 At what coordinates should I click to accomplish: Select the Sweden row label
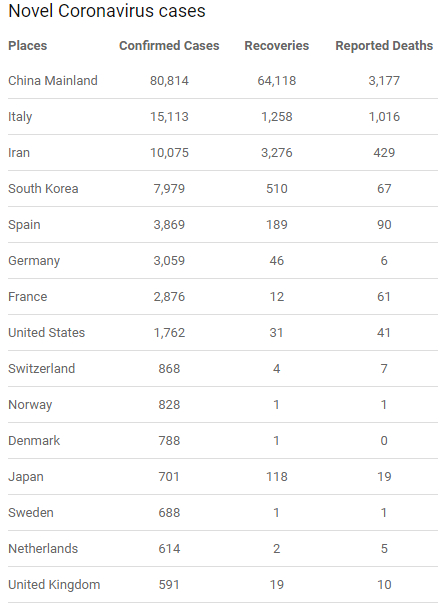tap(31, 513)
